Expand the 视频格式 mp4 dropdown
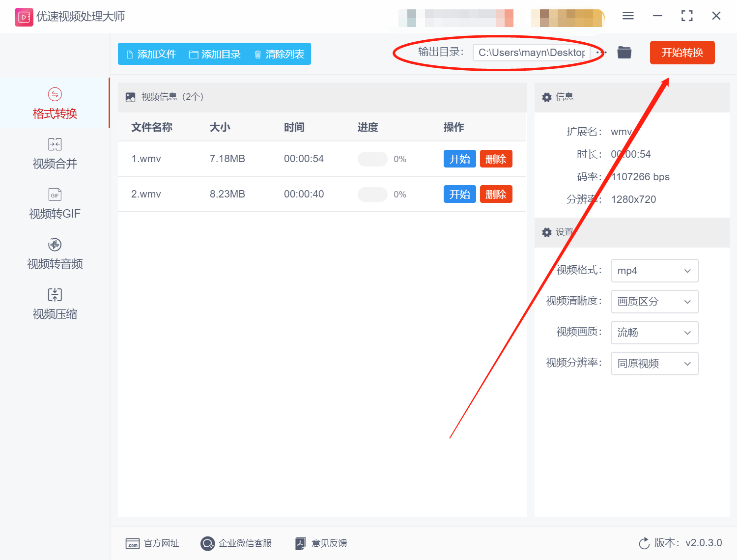 coord(654,271)
